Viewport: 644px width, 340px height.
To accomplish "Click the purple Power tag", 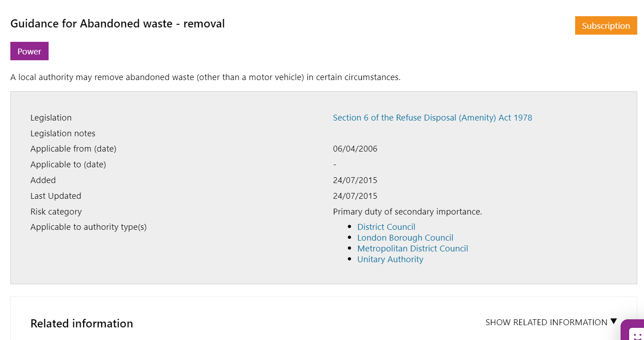I will (x=29, y=51).
